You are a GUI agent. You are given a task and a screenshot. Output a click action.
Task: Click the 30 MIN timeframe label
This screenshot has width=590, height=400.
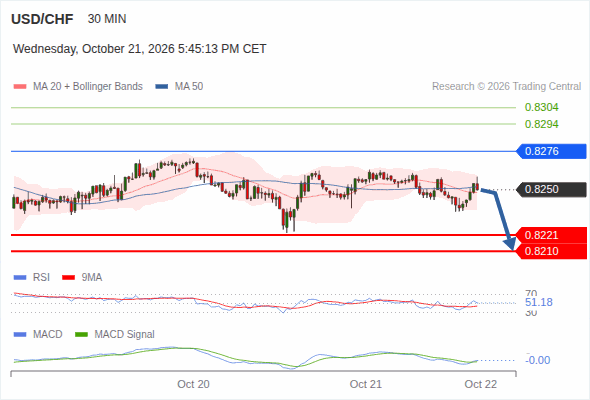tap(107, 19)
